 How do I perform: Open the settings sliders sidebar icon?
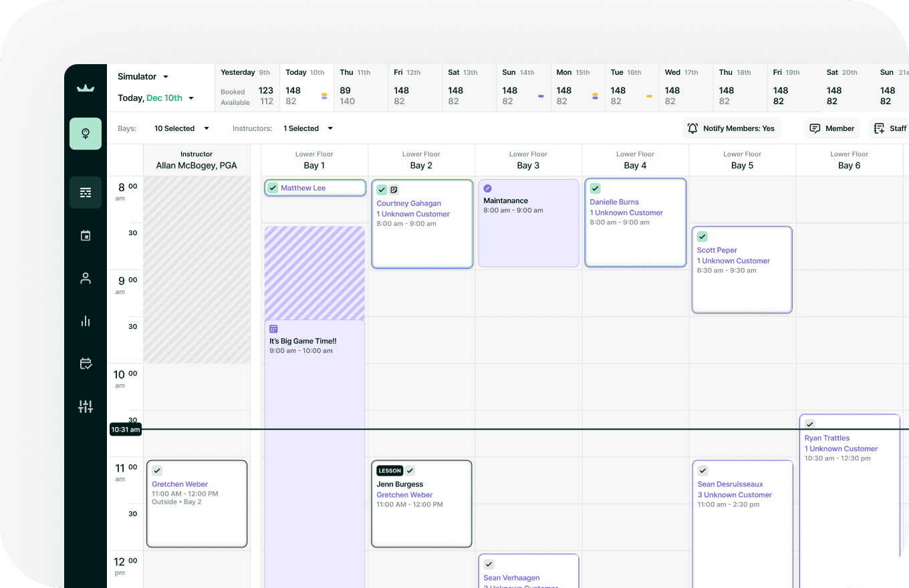(86, 406)
